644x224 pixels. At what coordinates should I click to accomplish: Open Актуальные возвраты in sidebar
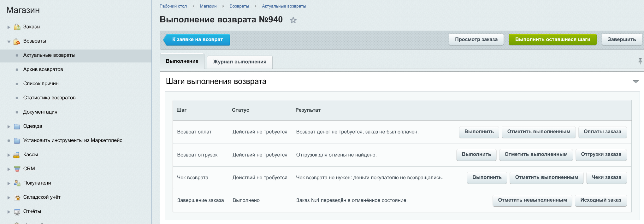coord(76,55)
